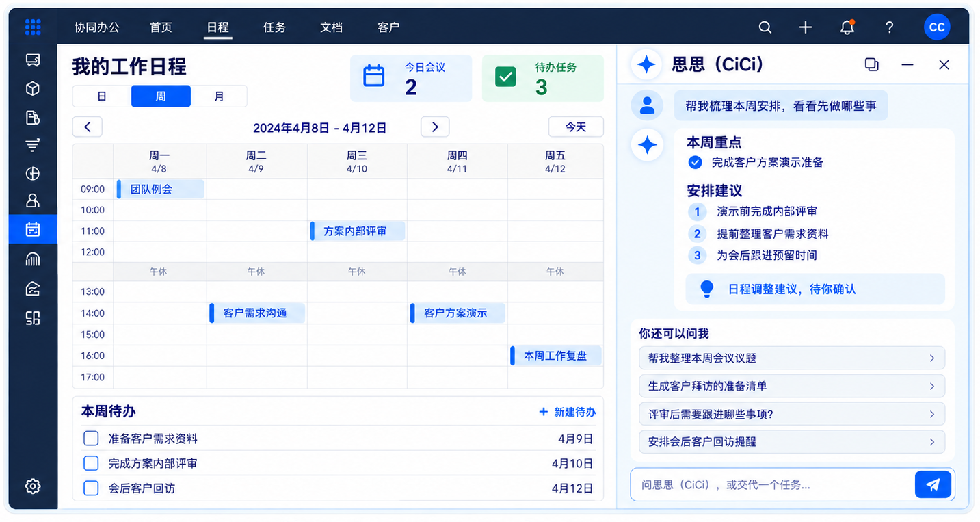Click the search magnifier icon
Image resolution: width=980 pixels, height=522 pixels.
pos(765,27)
